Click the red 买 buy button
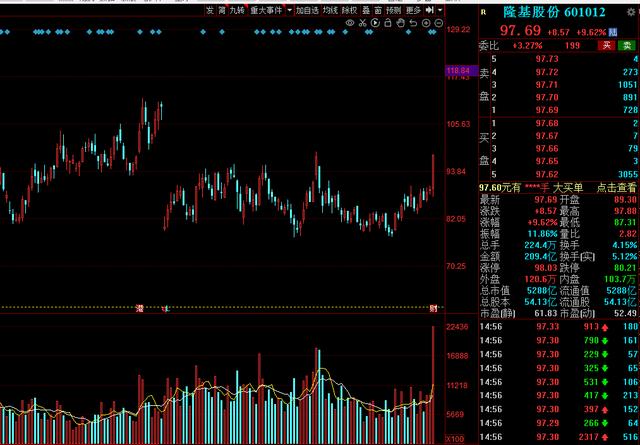Viewport: 640px width, 445px height. pyautogui.click(x=607, y=45)
